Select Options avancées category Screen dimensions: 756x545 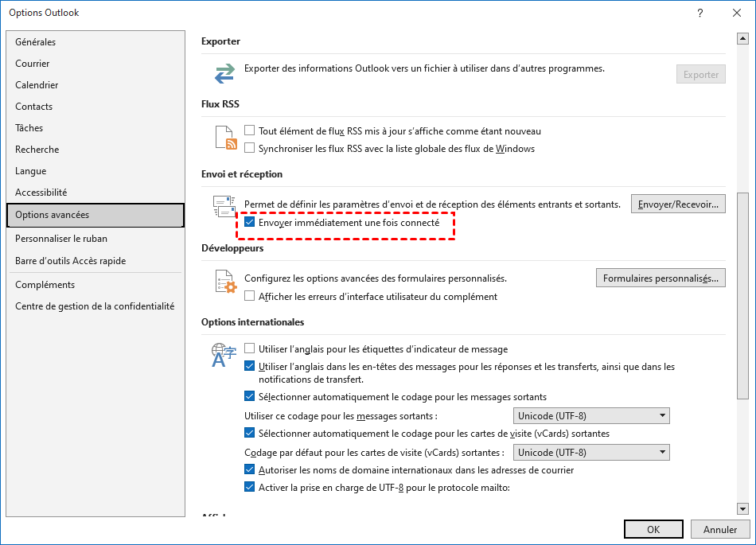(95, 215)
